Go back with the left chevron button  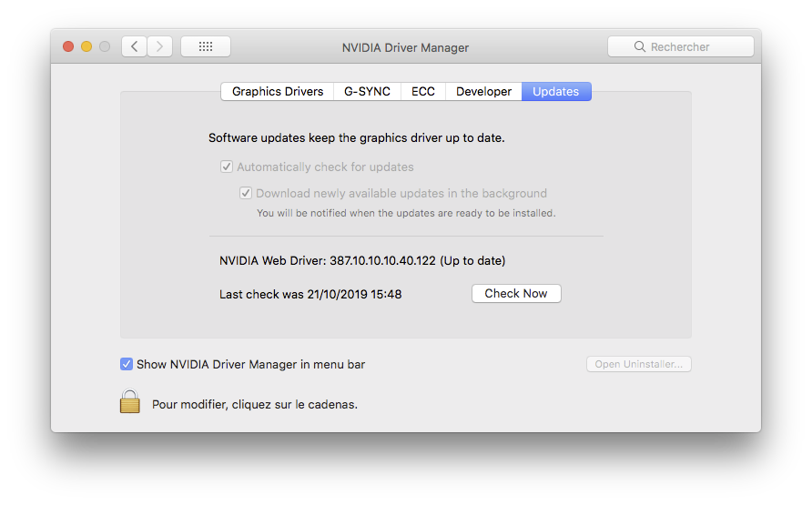pyautogui.click(x=134, y=46)
